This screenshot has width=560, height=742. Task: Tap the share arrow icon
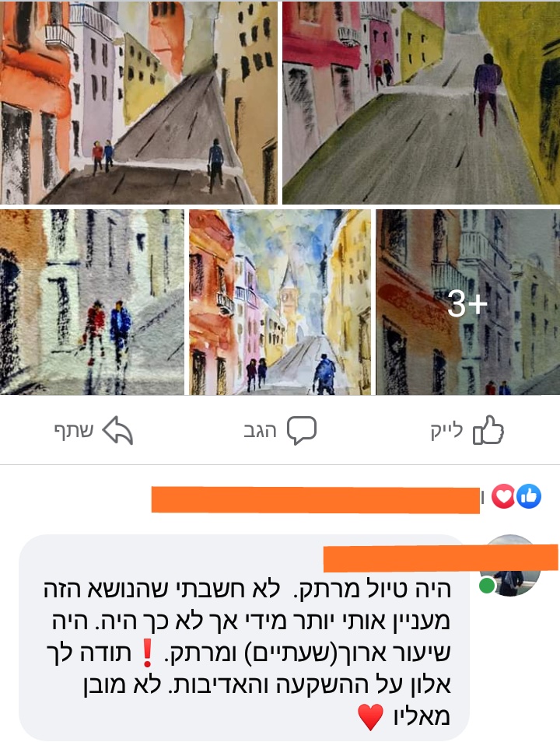point(117,430)
